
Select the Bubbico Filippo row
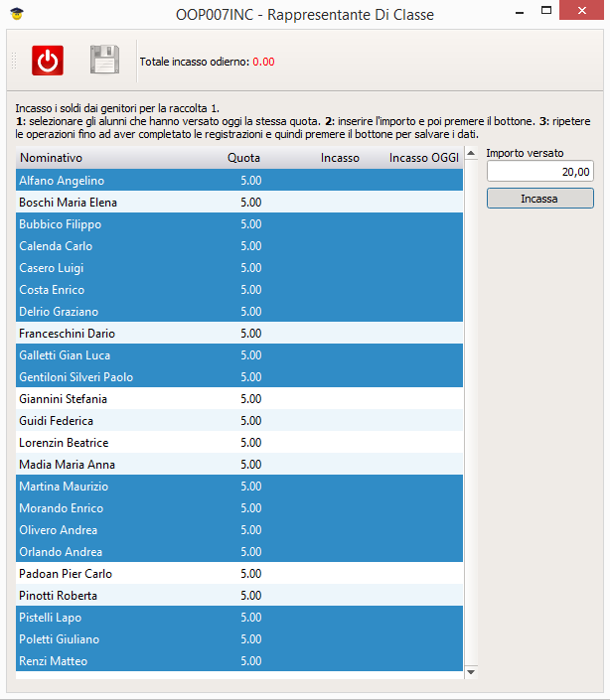tap(239, 223)
